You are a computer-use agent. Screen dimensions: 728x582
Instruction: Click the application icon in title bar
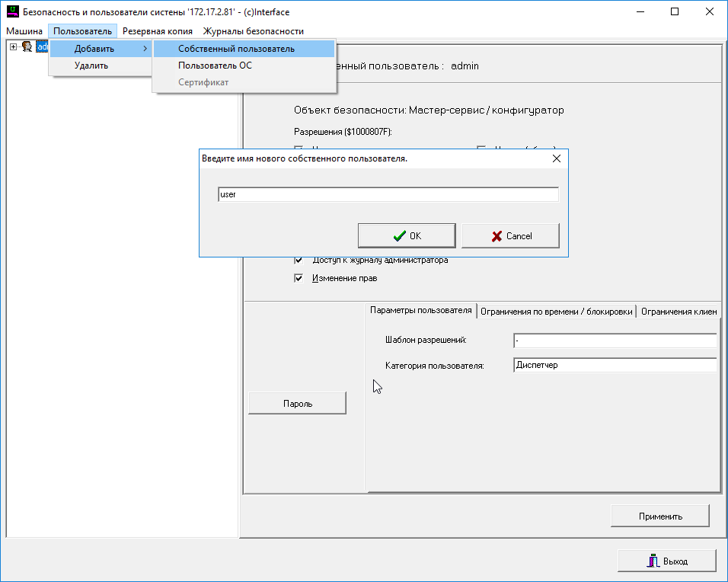(x=12, y=12)
